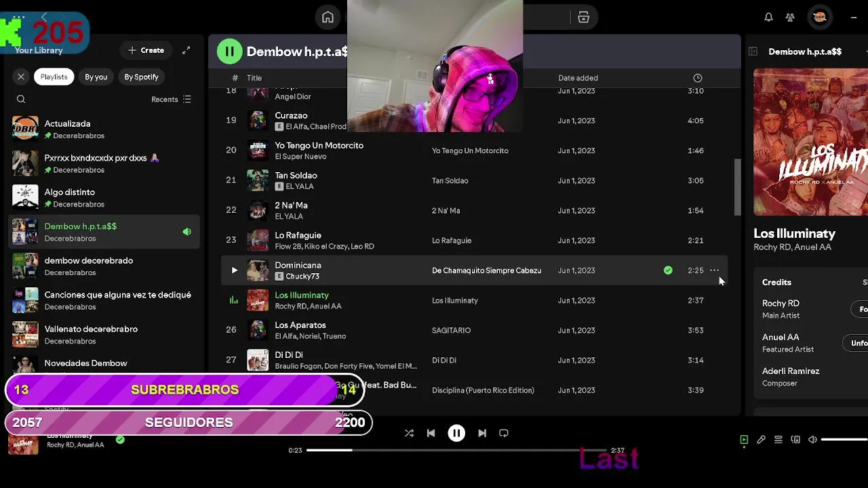The width and height of the screenshot is (868, 488).
Task: Select the Di Di Di track title
Action: click(x=289, y=355)
